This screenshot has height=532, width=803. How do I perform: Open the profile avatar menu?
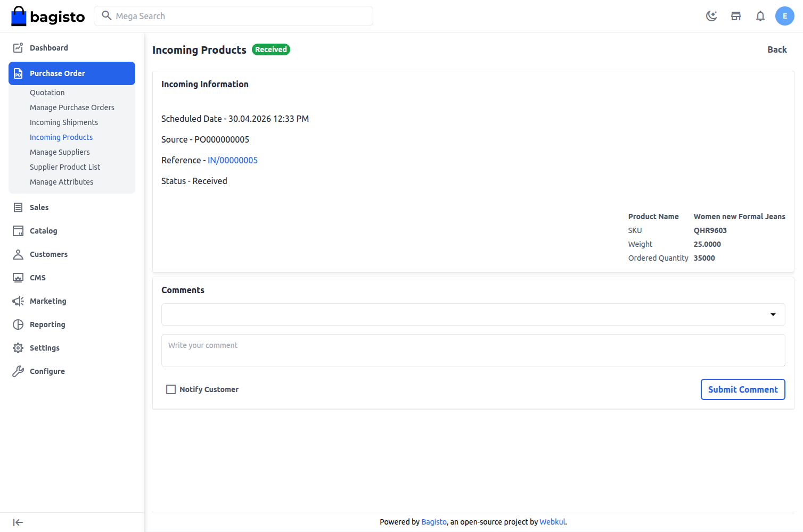tap(785, 16)
